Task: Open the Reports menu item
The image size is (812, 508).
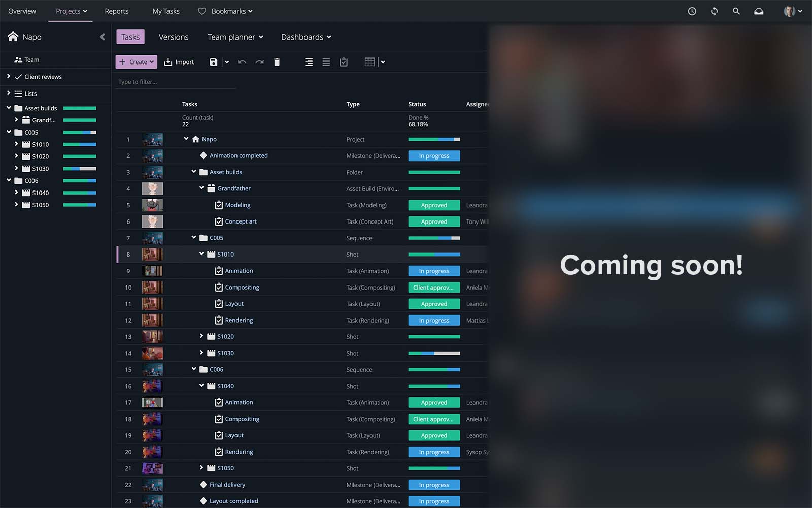Action: click(116, 11)
